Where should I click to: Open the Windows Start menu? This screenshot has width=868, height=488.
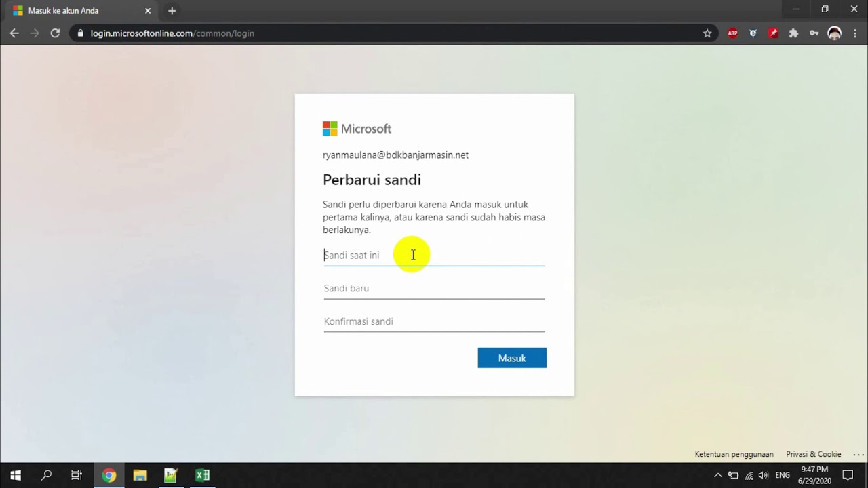coord(16,475)
